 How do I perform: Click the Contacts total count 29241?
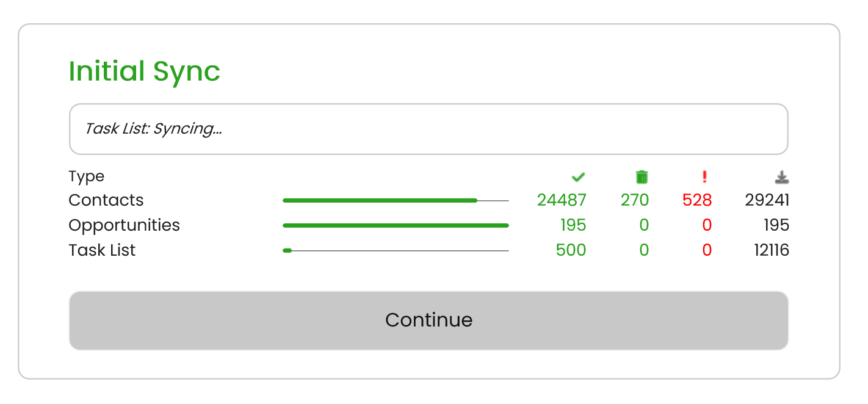[767, 200]
